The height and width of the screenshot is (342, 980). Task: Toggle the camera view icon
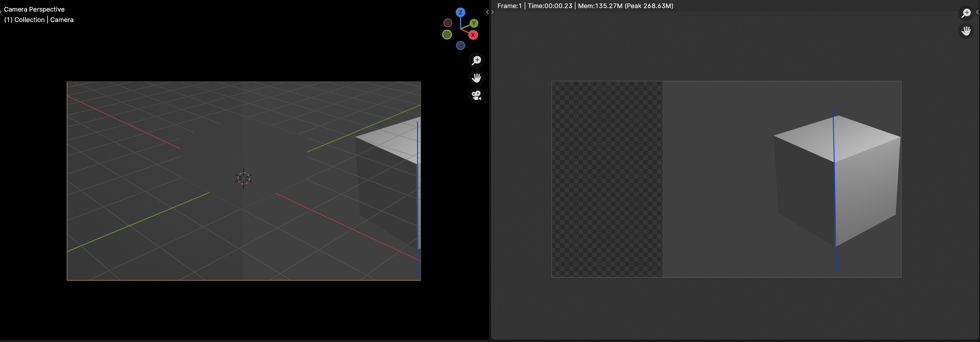tap(476, 96)
